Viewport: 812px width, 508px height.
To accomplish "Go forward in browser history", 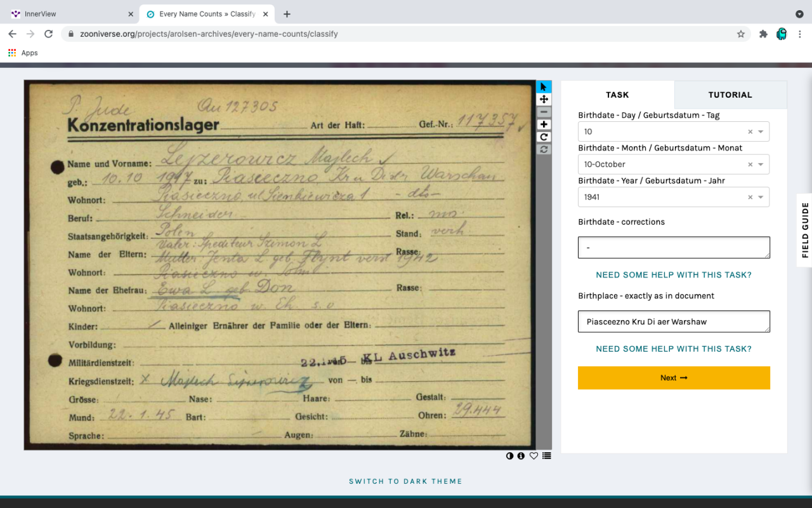I will pyautogui.click(x=30, y=34).
